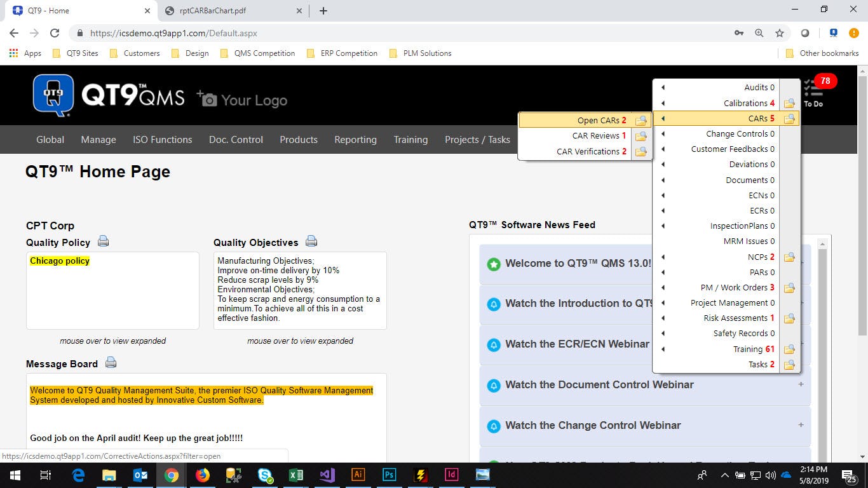868x488 pixels.
Task: Open the Products menu
Action: click(x=299, y=140)
